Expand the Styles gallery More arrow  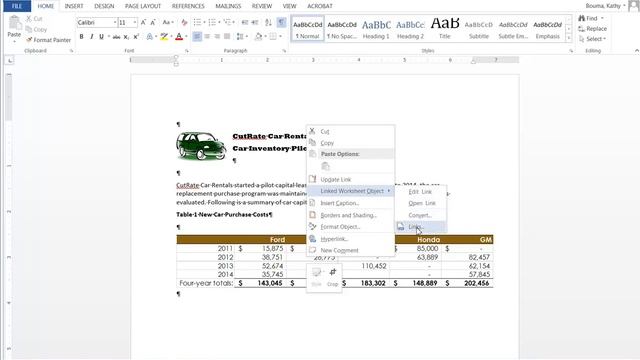click(x=569, y=38)
